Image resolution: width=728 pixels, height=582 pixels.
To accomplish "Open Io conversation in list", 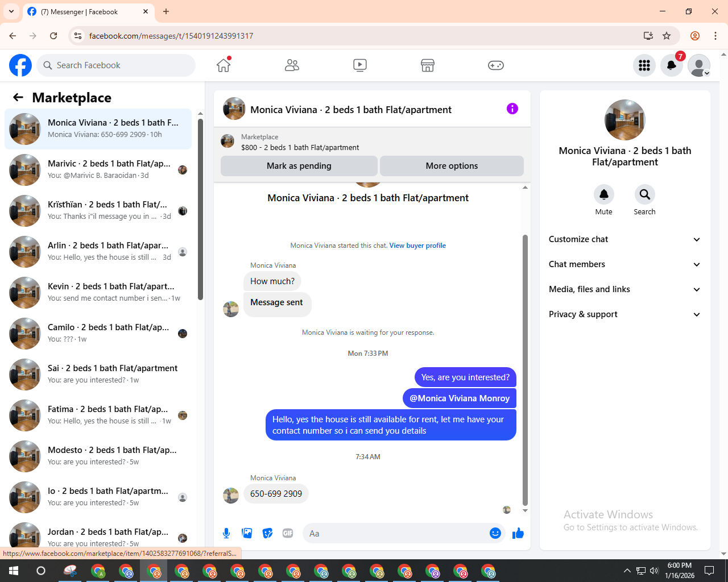I will tap(98, 497).
